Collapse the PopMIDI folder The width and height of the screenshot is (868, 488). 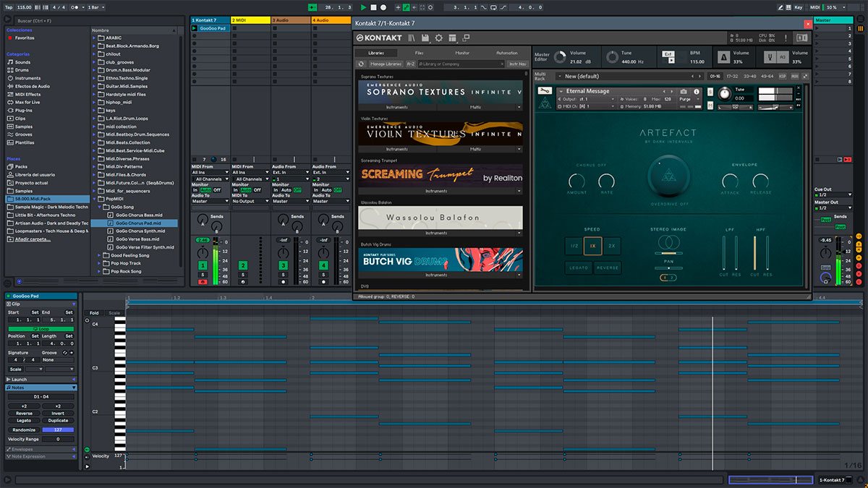95,198
